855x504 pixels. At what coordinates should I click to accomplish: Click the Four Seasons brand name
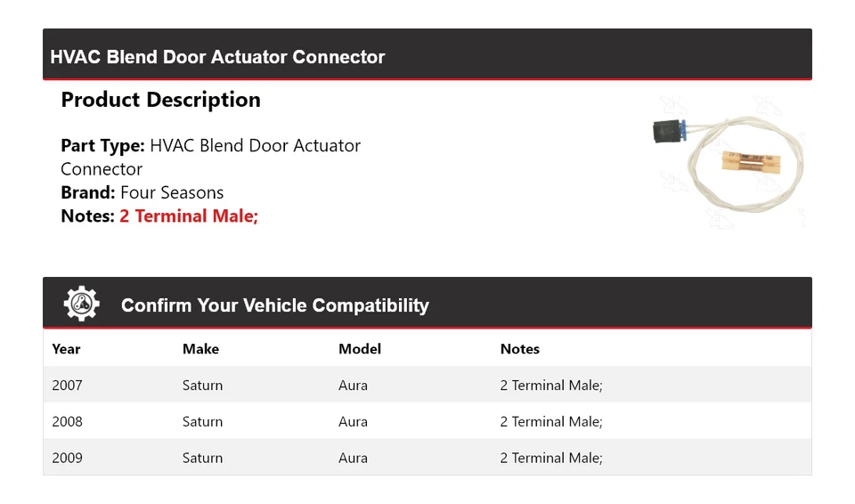point(172,192)
